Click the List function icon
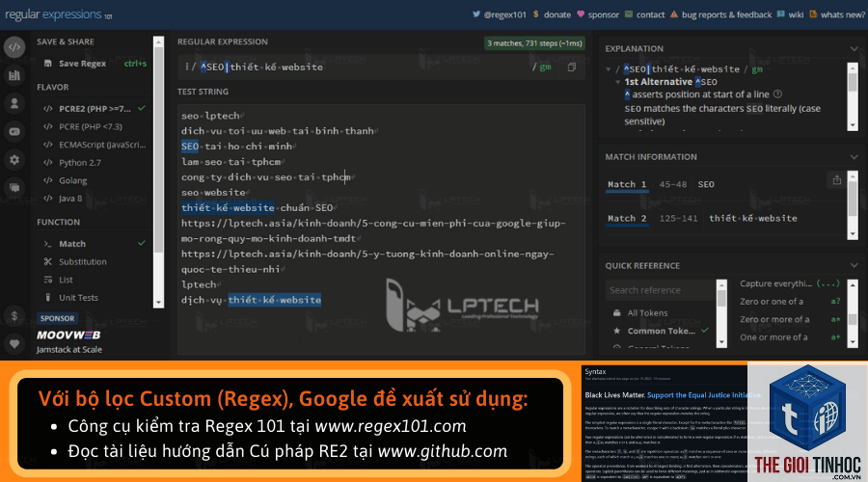The image size is (868, 482). [47, 280]
